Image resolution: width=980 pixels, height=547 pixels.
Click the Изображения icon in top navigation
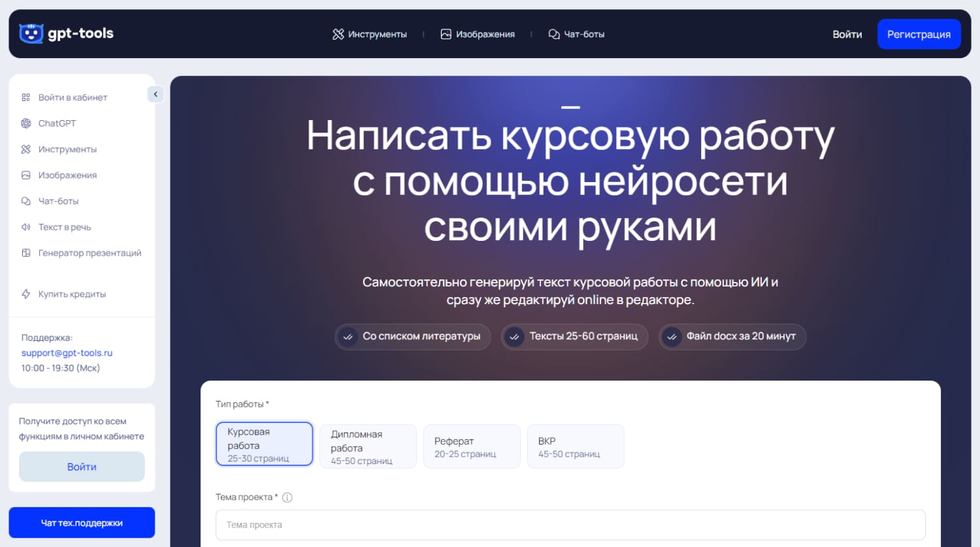(446, 33)
